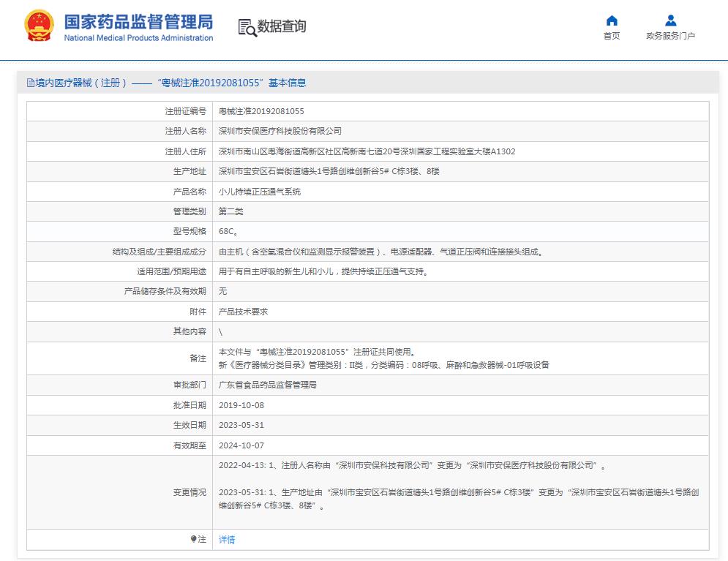Click the 数据查询 menu label
728x561 pixels.
(280, 28)
